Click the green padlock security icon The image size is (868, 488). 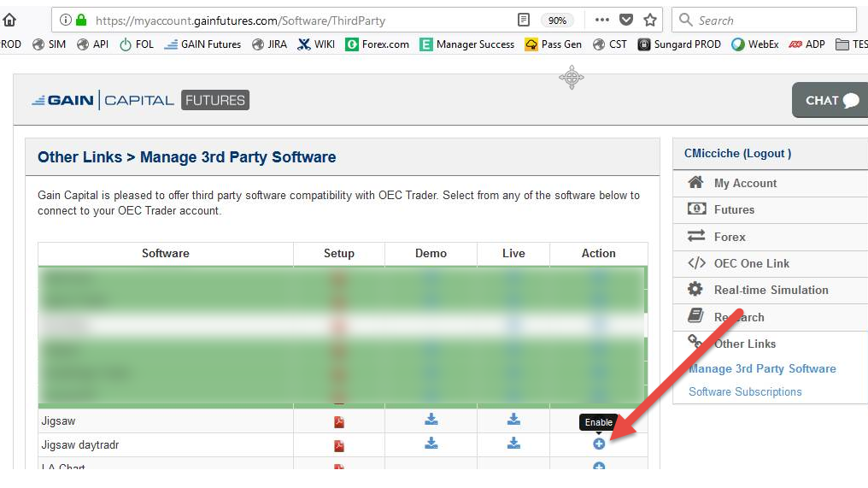[x=81, y=21]
